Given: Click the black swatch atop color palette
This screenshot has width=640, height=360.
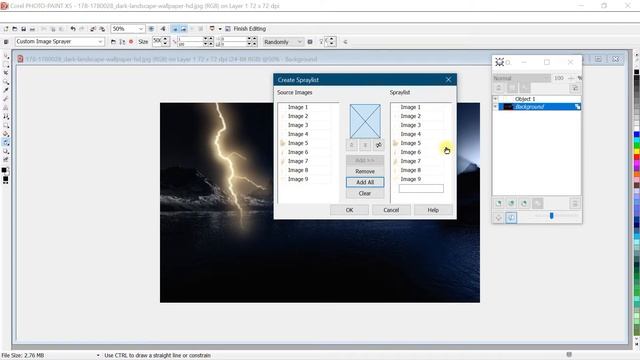Looking at the screenshot, I should pos(636,72).
